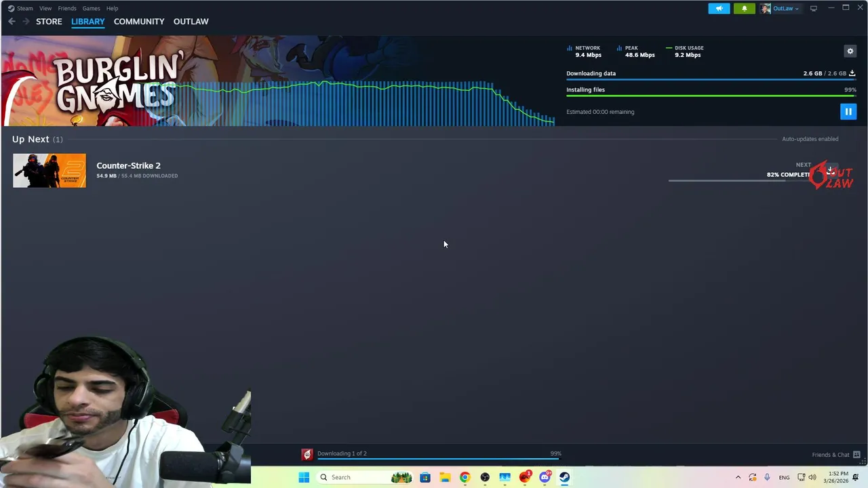Click the microphone tray icon

pos(767,477)
